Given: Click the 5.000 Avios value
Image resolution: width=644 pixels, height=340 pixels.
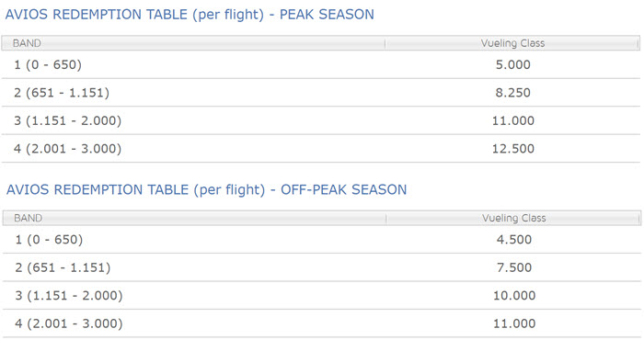Looking at the screenshot, I should click(513, 65).
